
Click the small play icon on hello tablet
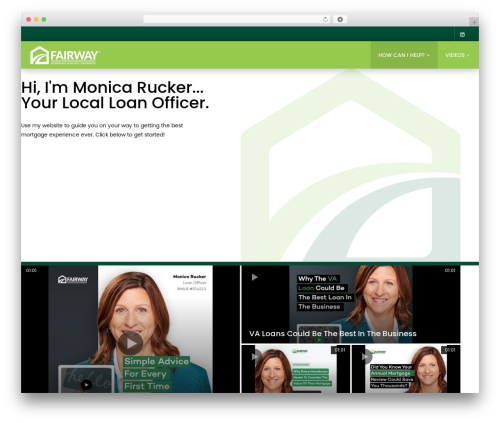pos(86,385)
